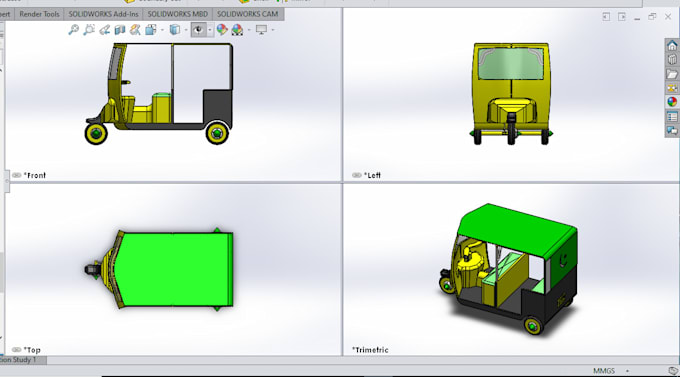
Task: Expand the Hide/Show Items dropdown arrow
Action: 210,30
